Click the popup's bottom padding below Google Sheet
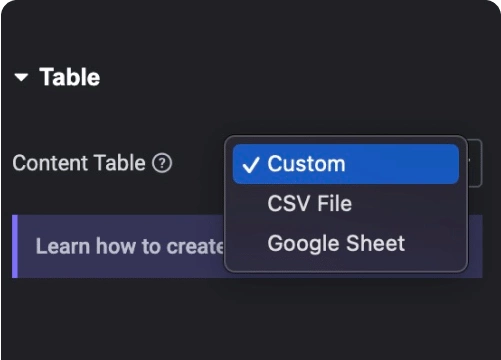Image resolution: width=501 pixels, height=360 pixels. (x=346, y=267)
